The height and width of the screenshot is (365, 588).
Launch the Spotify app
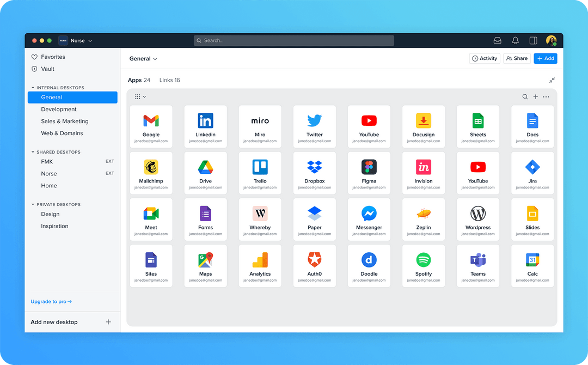[x=423, y=265]
